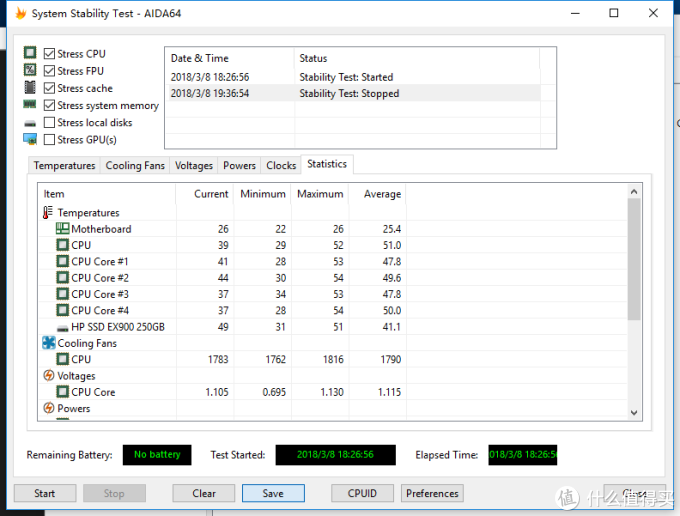680x516 pixels.
Task: Open the Cooling Fans tab
Action: 135,166
